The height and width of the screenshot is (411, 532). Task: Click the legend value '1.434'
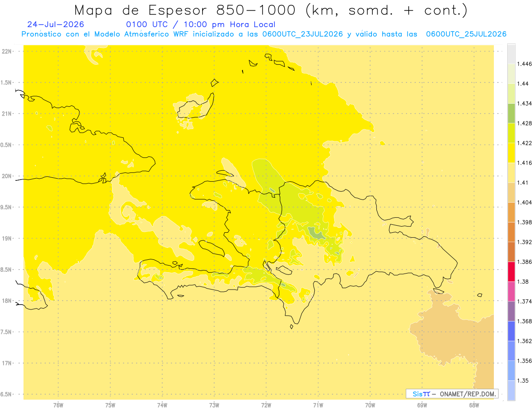click(x=525, y=104)
